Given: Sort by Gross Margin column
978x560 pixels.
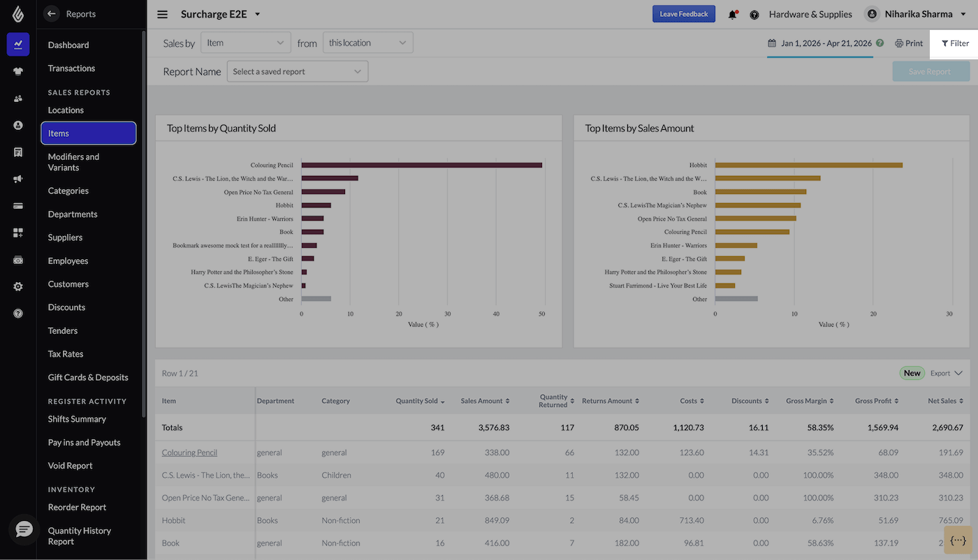Looking at the screenshot, I should pos(810,401).
